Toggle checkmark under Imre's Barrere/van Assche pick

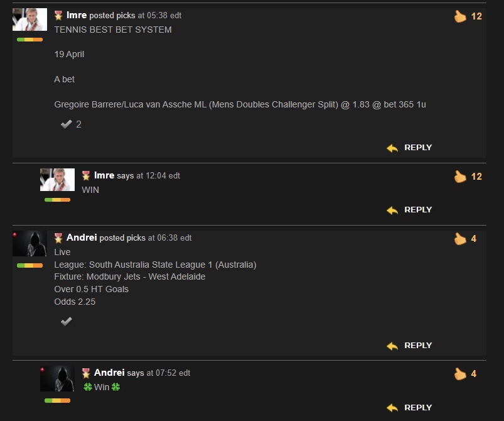click(x=66, y=124)
